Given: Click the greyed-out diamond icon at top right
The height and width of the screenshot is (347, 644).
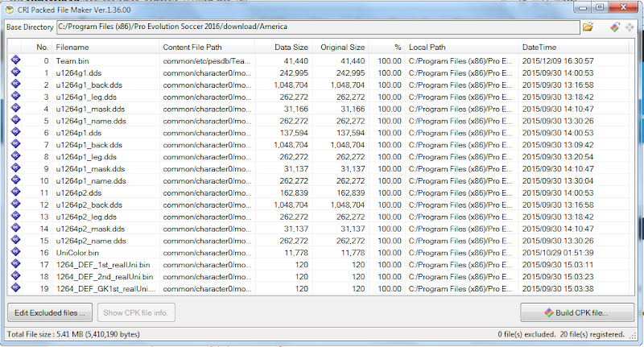Looking at the screenshot, I should click(x=630, y=27).
